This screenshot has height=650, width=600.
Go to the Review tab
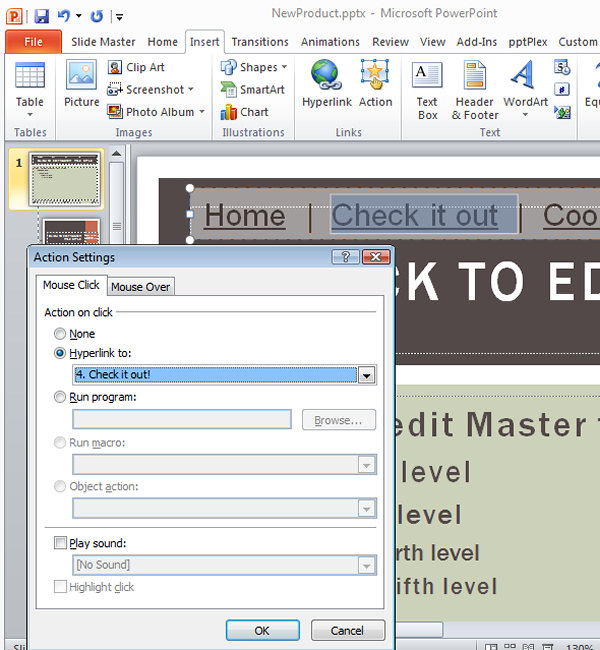pyautogui.click(x=390, y=42)
